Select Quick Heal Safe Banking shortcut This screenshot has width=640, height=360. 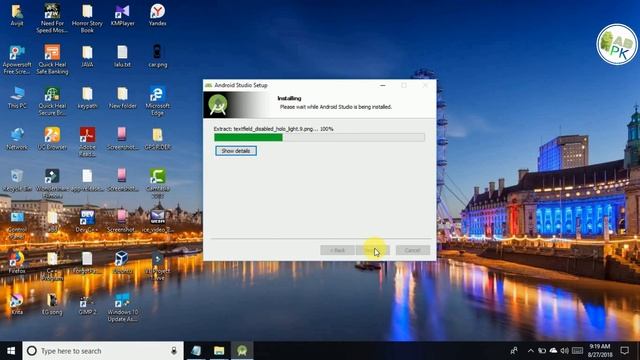52,60
